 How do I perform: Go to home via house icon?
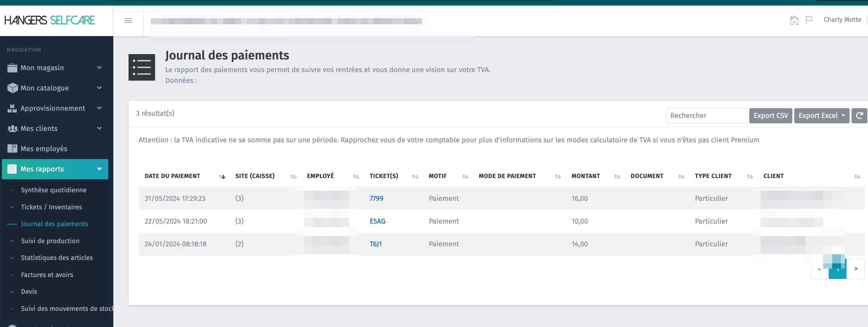(794, 20)
